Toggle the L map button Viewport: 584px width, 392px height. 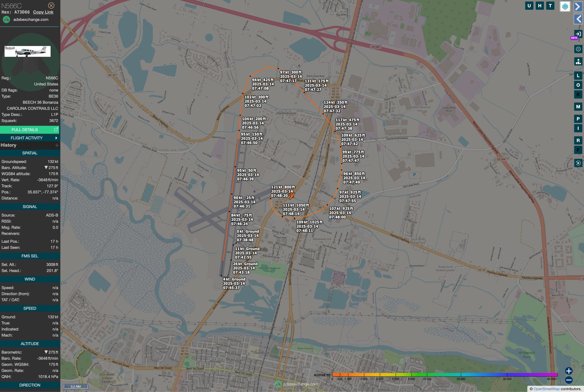(x=578, y=75)
